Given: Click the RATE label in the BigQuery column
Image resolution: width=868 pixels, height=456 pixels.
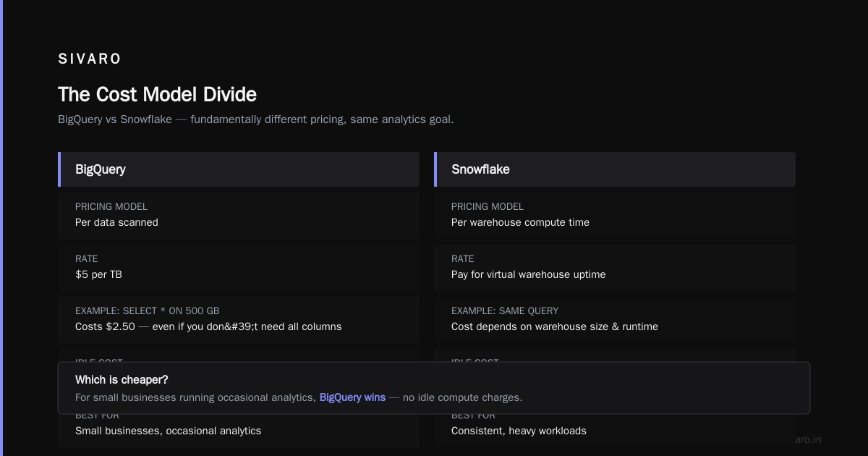Looking at the screenshot, I should tap(86, 258).
